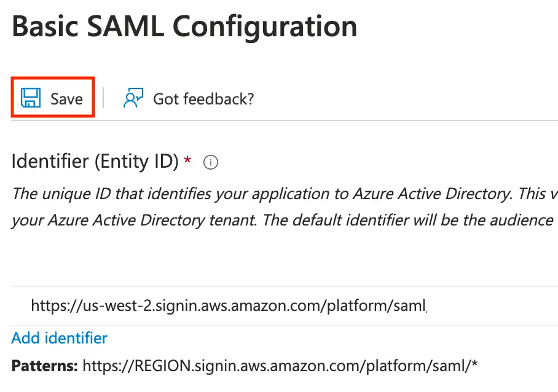Click the Add identifier link

coord(60,338)
